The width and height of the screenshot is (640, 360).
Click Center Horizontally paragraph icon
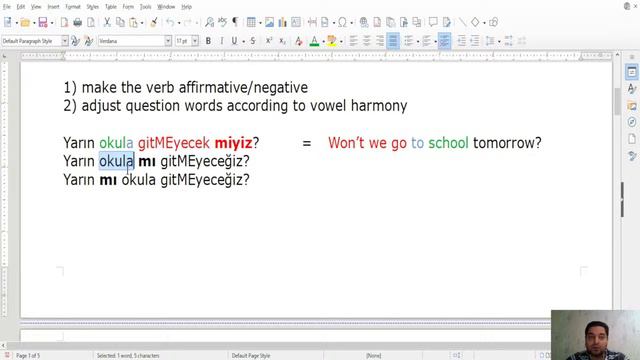367,41
